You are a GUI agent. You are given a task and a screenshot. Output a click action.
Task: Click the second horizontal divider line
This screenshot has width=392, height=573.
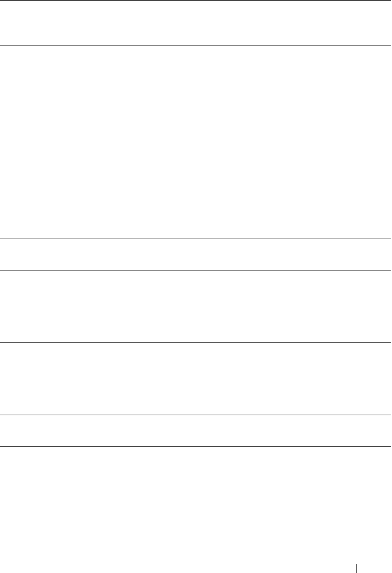[x=196, y=45]
